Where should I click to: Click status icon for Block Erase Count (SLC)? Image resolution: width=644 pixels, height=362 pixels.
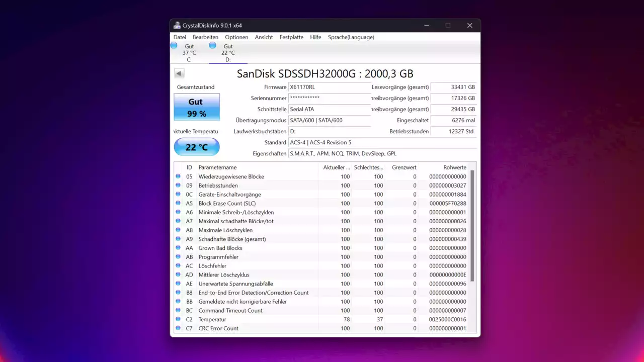tap(178, 203)
